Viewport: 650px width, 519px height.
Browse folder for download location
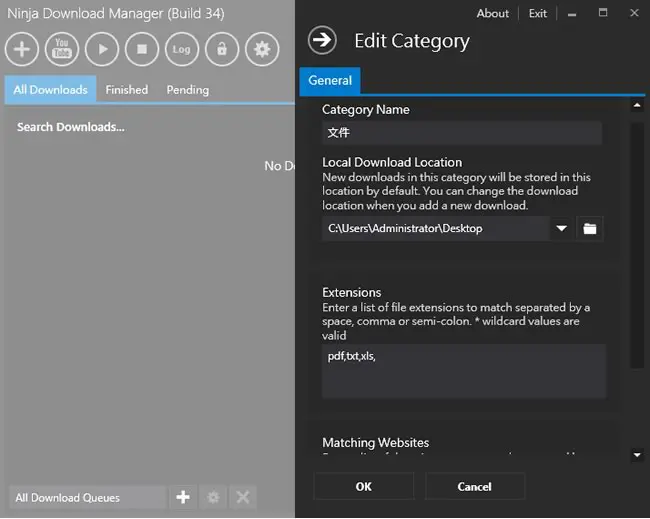[589, 228]
